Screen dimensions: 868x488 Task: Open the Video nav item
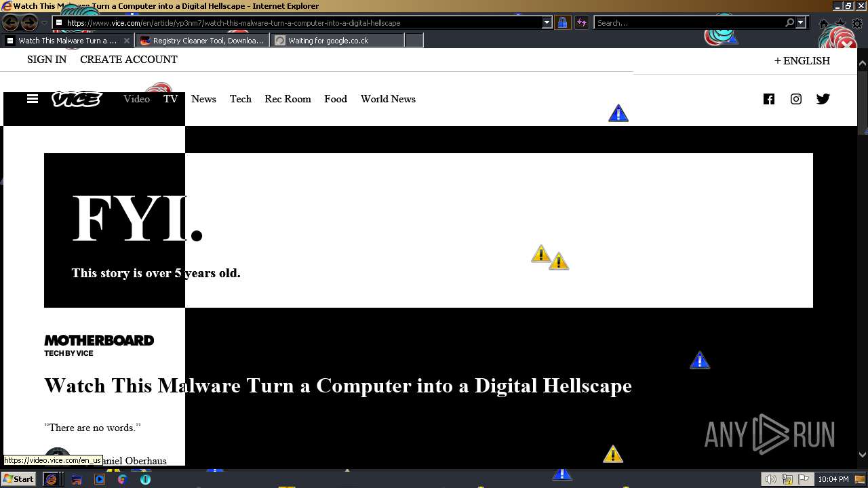[136, 99]
